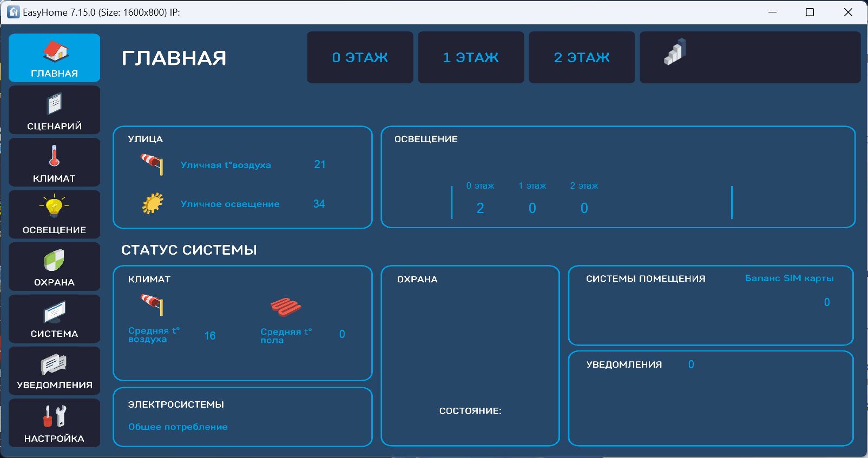Click the sun icon for street lighting
This screenshot has height=458, width=868.
point(153,203)
